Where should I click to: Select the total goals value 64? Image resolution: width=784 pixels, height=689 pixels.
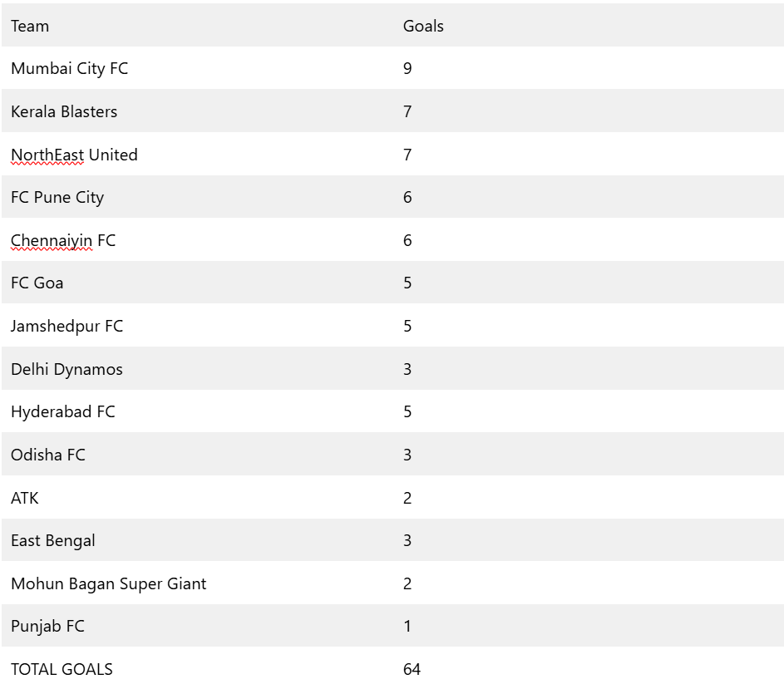tap(412, 669)
